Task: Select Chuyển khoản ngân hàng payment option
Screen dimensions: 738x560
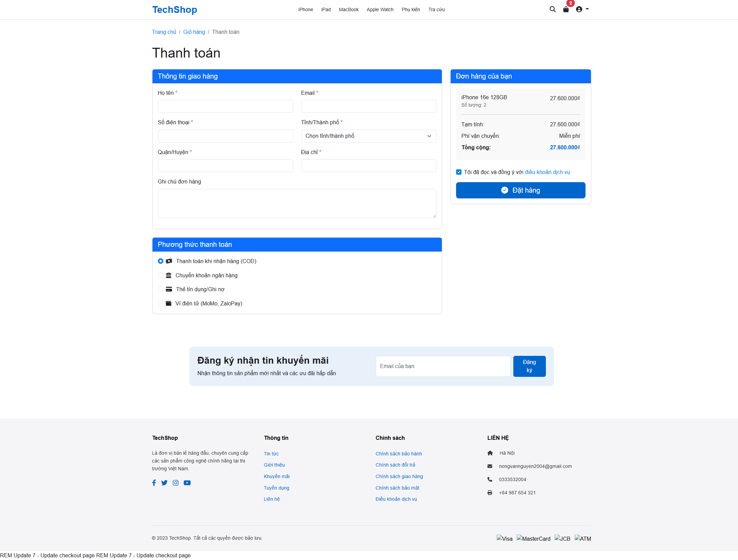Action: [x=161, y=275]
